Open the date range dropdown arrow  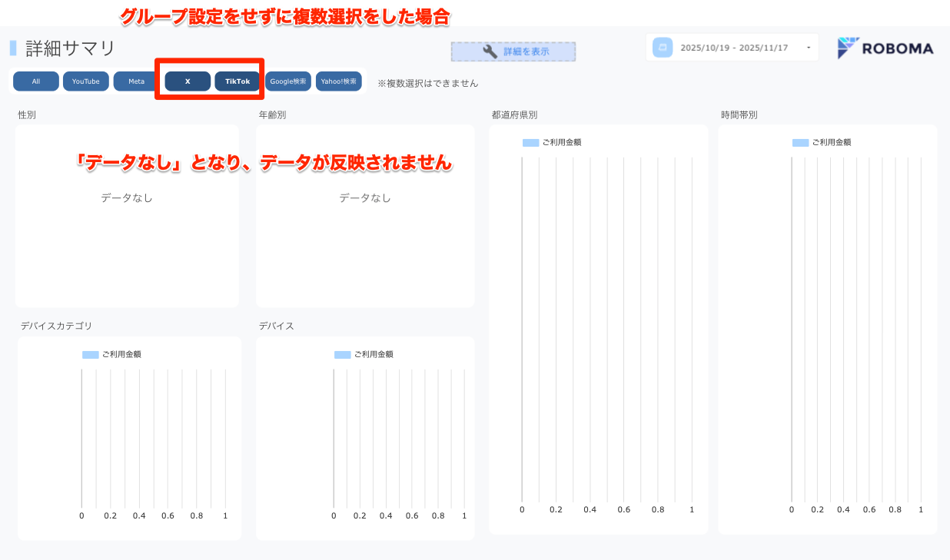click(808, 48)
